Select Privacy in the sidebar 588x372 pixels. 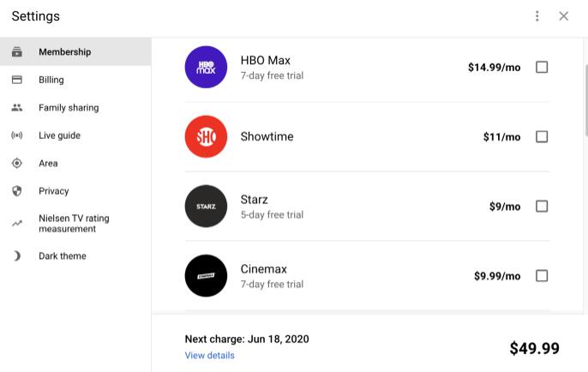75,191
